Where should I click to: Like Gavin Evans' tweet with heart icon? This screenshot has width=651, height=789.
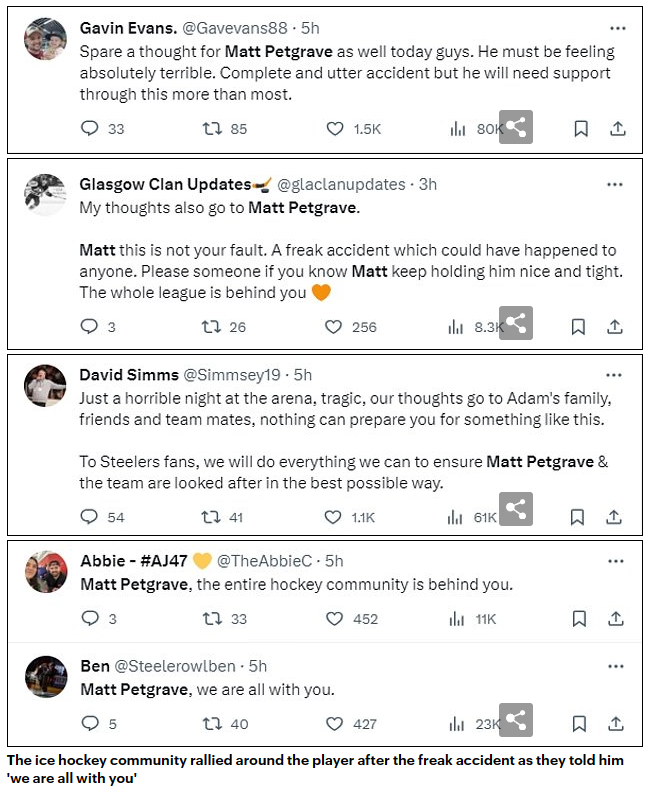(x=334, y=129)
